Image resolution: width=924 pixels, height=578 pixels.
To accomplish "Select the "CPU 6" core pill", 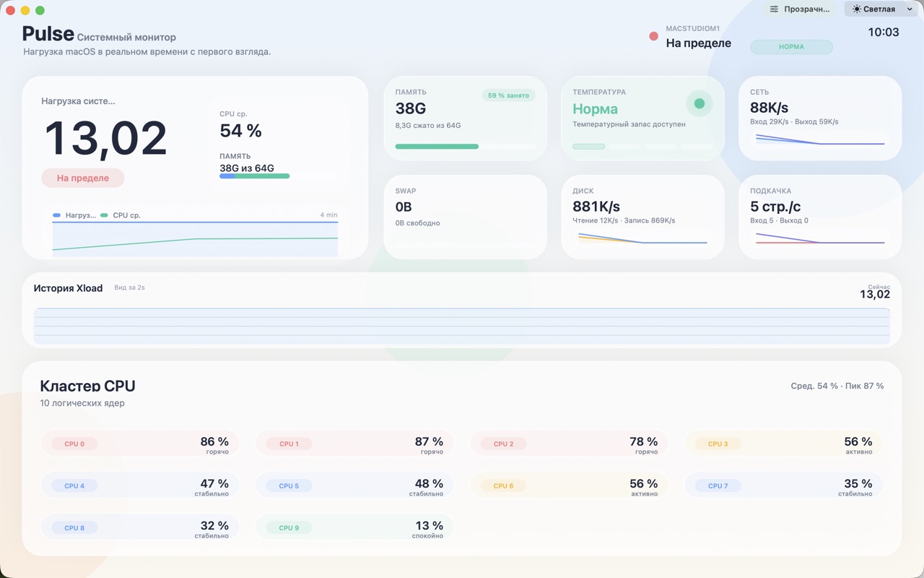I will click(x=503, y=486).
